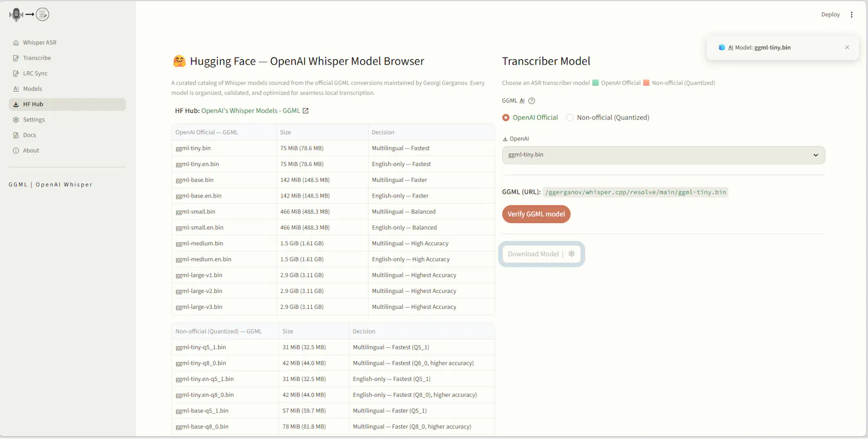The width and height of the screenshot is (868, 439).
Task: Click the ggml-large-v2.bin table cell
Action: click(224, 291)
